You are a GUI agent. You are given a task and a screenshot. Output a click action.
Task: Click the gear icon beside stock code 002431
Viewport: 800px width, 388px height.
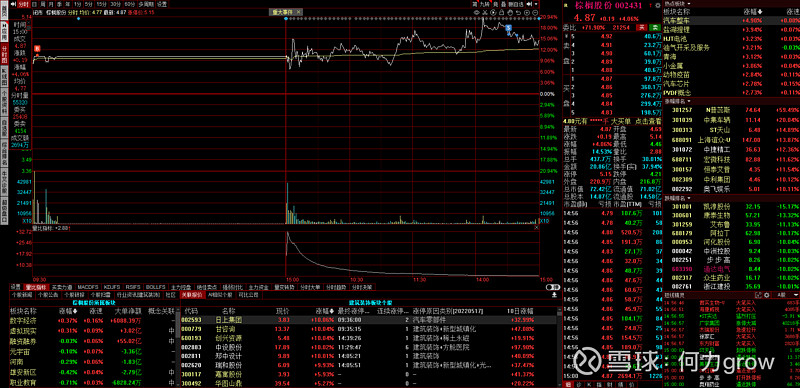coord(657,6)
